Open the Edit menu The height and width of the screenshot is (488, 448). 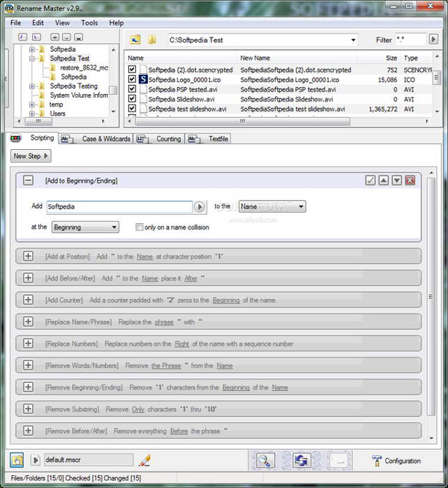coord(38,22)
